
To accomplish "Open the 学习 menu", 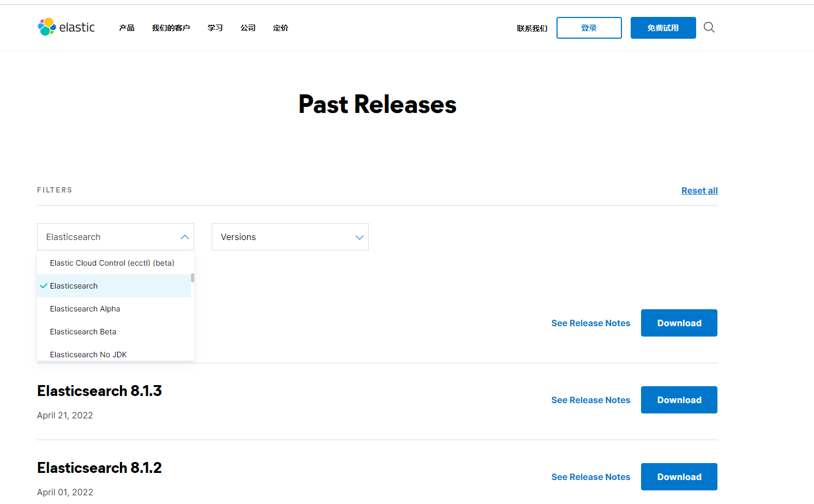I will 215,28.
